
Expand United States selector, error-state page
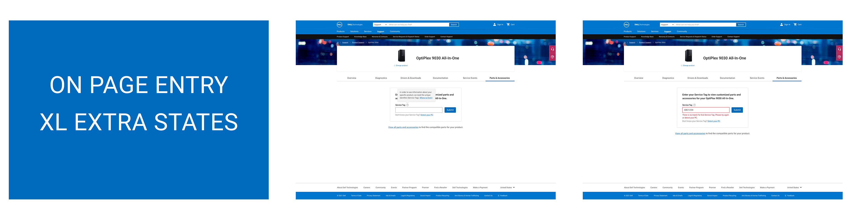795,188
